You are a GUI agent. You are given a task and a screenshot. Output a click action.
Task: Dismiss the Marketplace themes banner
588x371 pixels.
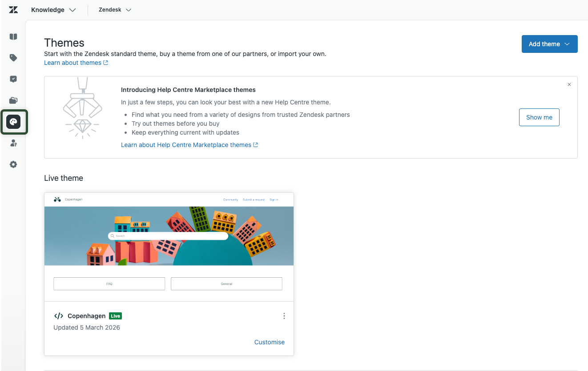click(x=569, y=84)
